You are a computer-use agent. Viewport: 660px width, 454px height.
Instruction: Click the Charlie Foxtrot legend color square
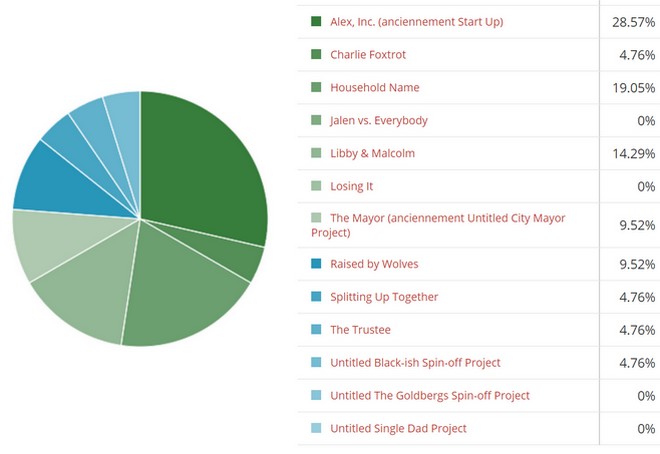(x=316, y=54)
